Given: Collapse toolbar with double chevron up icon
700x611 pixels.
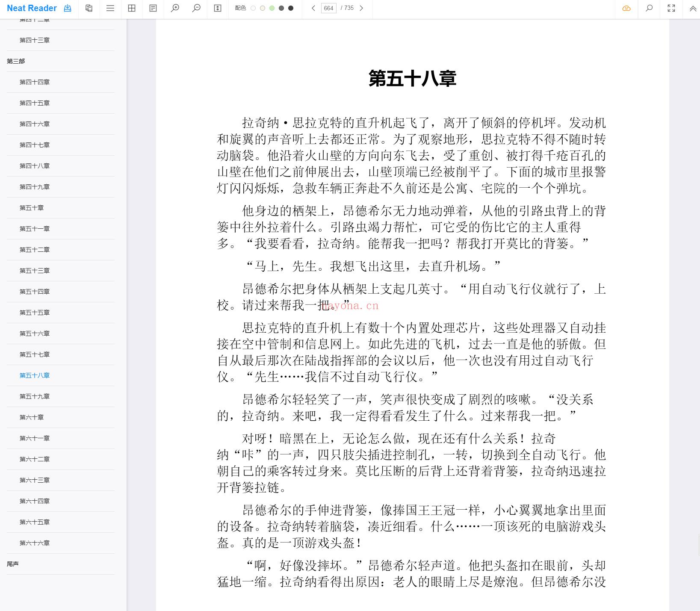Looking at the screenshot, I should coord(693,8).
